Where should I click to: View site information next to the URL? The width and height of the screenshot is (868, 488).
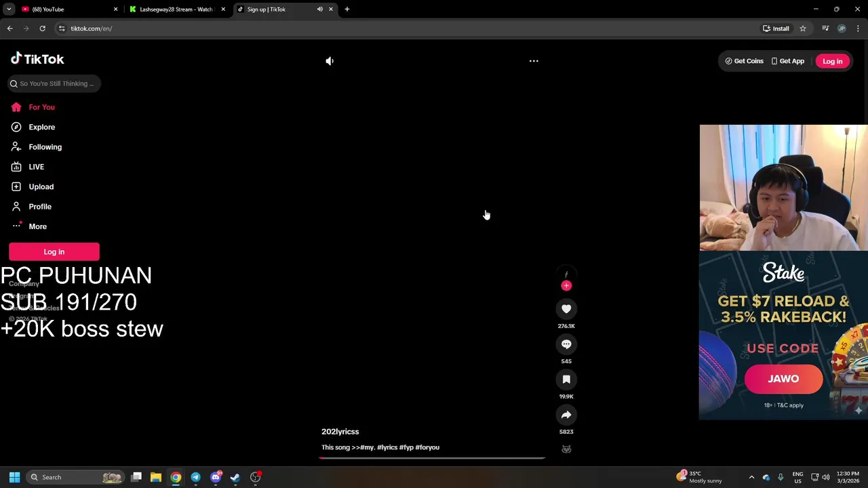click(x=62, y=28)
